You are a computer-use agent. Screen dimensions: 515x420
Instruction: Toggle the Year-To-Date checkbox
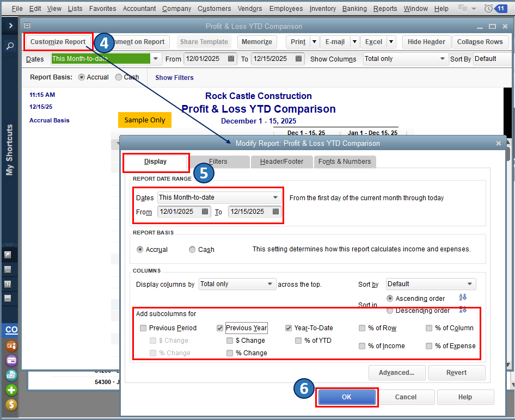(x=289, y=328)
